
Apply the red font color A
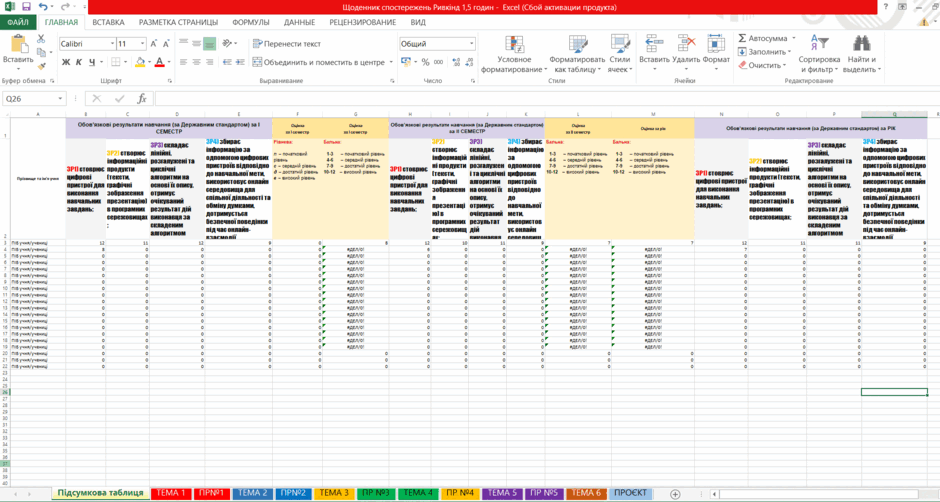[x=159, y=62]
